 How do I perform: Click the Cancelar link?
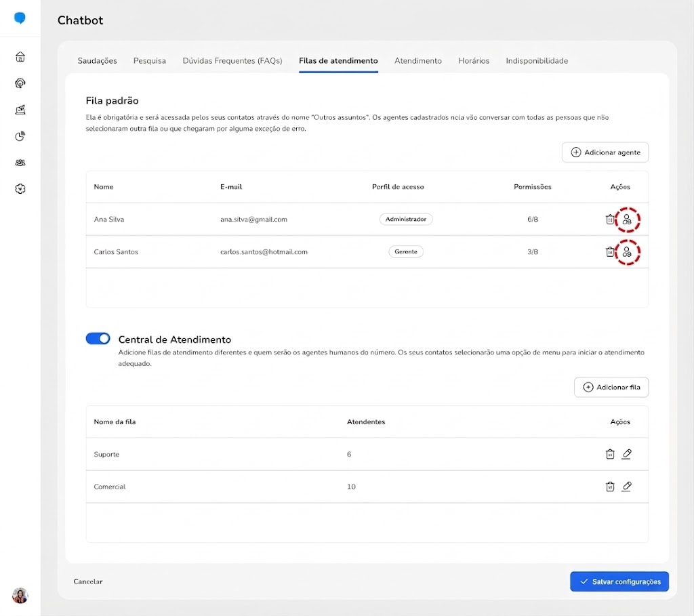tap(88, 581)
